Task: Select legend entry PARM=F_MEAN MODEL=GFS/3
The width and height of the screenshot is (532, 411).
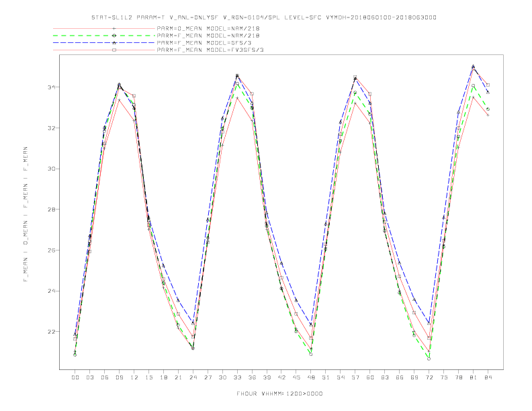Action: (152, 43)
